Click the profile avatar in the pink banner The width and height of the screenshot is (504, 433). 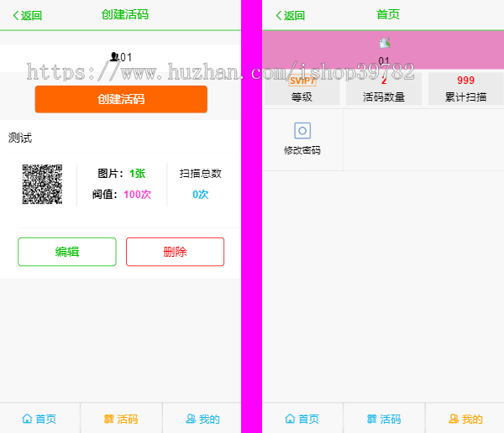pyautogui.click(x=384, y=43)
